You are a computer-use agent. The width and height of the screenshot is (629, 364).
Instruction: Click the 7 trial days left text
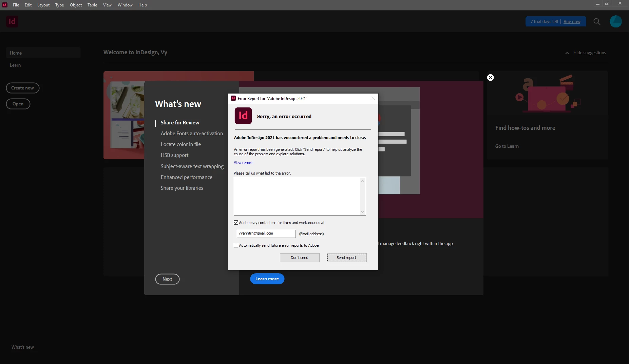[x=544, y=21]
